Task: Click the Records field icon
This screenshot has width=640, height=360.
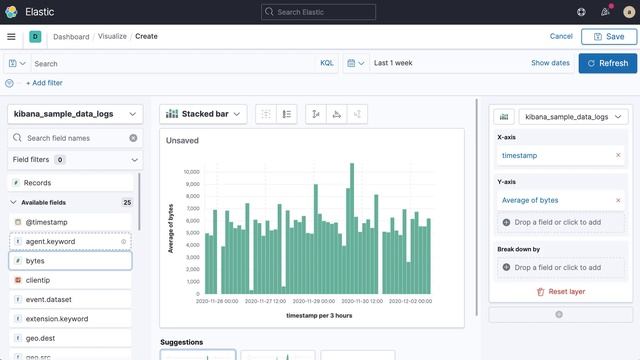Action: 16,183
